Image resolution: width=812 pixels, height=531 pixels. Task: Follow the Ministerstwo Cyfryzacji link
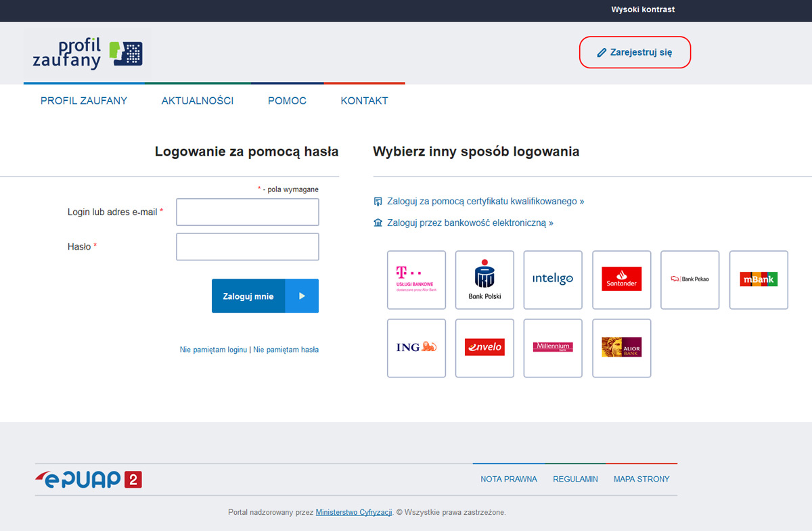(354, 512)
